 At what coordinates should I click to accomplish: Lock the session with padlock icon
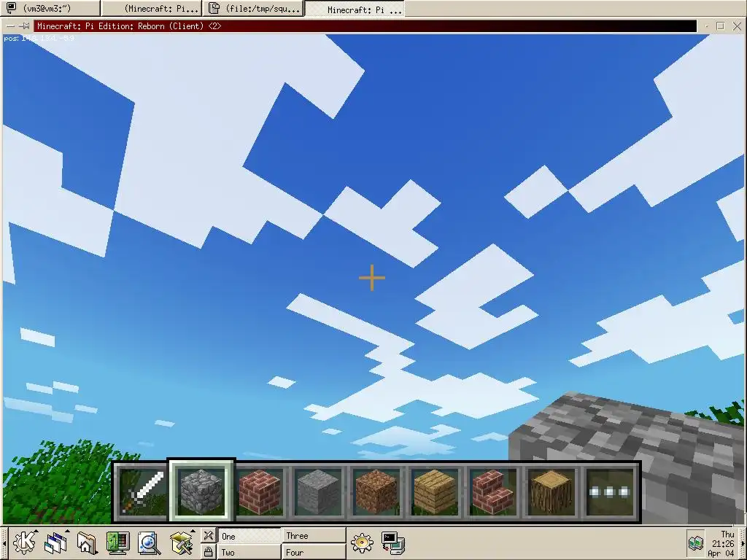tap(208, 551)
